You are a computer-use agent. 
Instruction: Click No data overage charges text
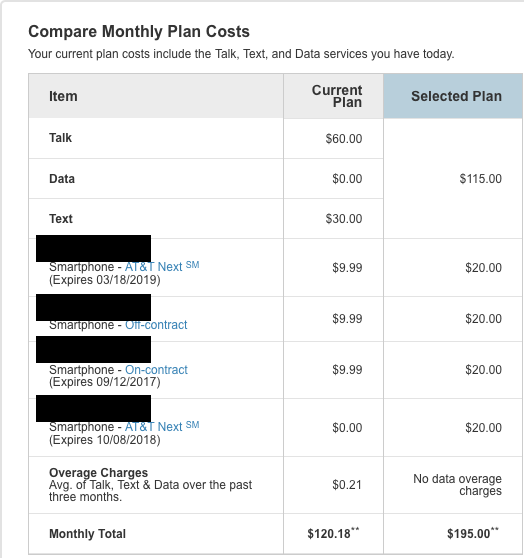click(x=457, y=485)
